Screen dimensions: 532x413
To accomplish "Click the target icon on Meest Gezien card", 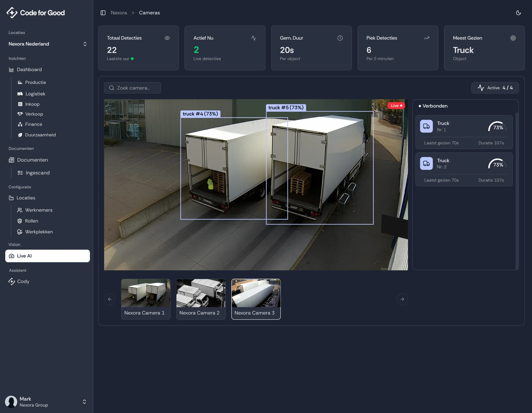I will 513,38.
